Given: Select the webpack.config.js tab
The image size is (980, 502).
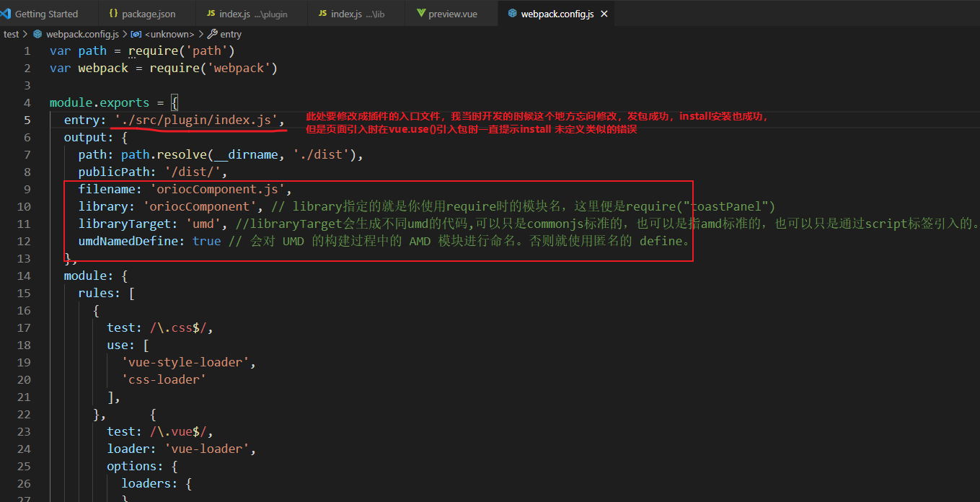Looking at the screenshot, I should (557, 14).
